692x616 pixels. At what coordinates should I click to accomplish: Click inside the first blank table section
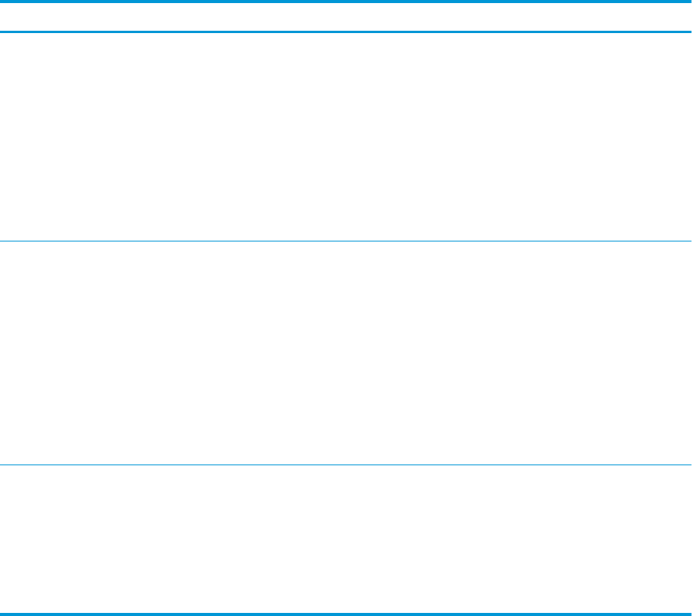tap(345, 137)
